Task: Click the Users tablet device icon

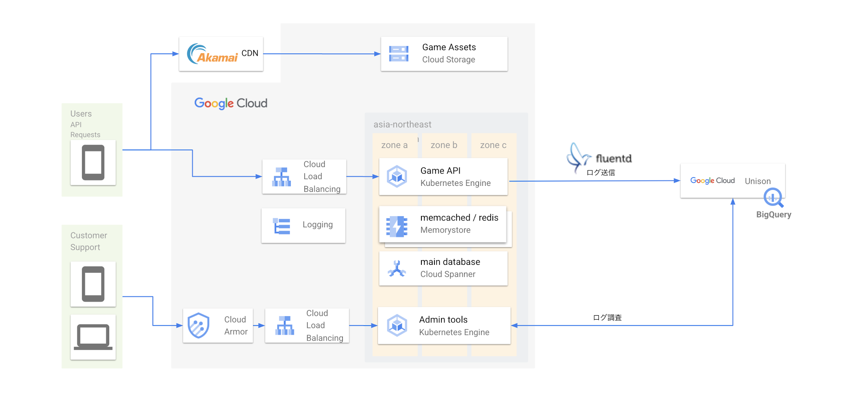Action: [x=93, y=163]
